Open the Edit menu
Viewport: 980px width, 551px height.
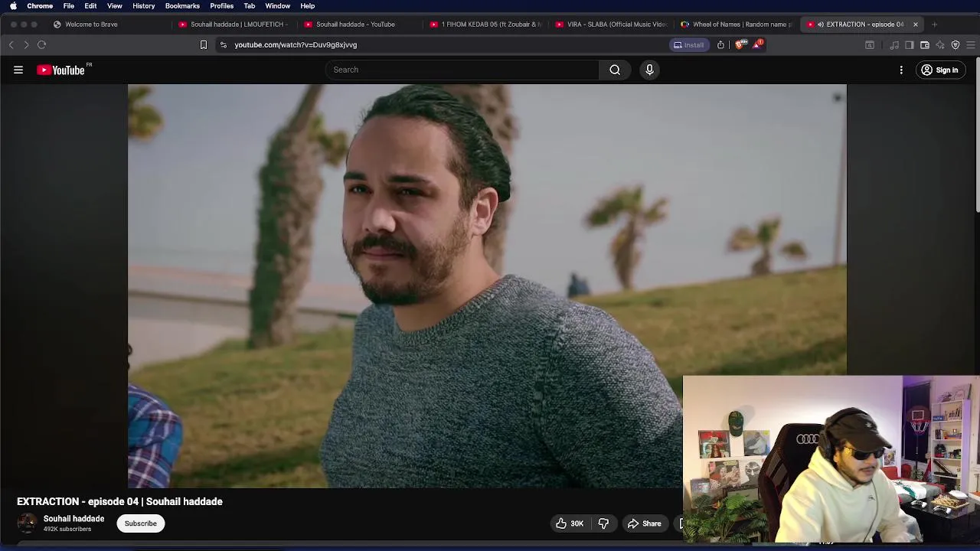(x=90, y=6)
